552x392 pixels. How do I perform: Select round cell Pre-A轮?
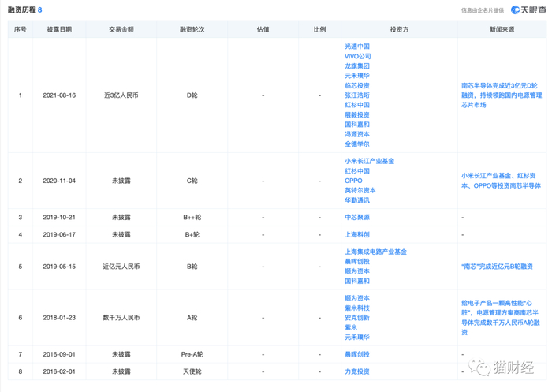[x=192, y=354]
